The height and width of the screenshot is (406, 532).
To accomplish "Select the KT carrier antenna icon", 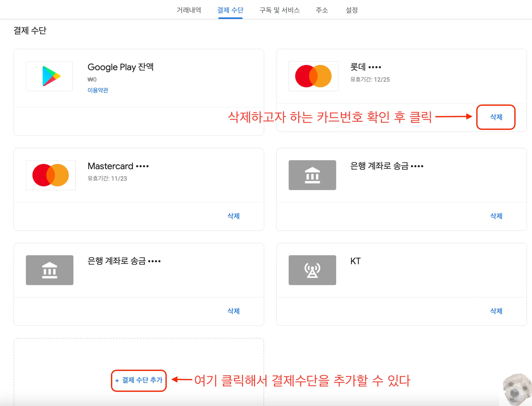I will (x=312, y=270).
